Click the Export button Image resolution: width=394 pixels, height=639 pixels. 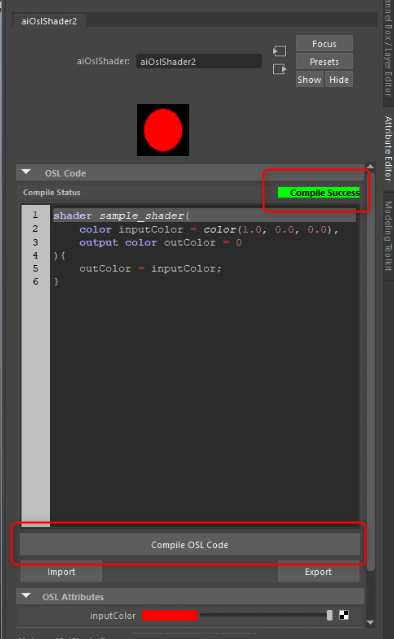pyautogui.click(x=318, y=571)
